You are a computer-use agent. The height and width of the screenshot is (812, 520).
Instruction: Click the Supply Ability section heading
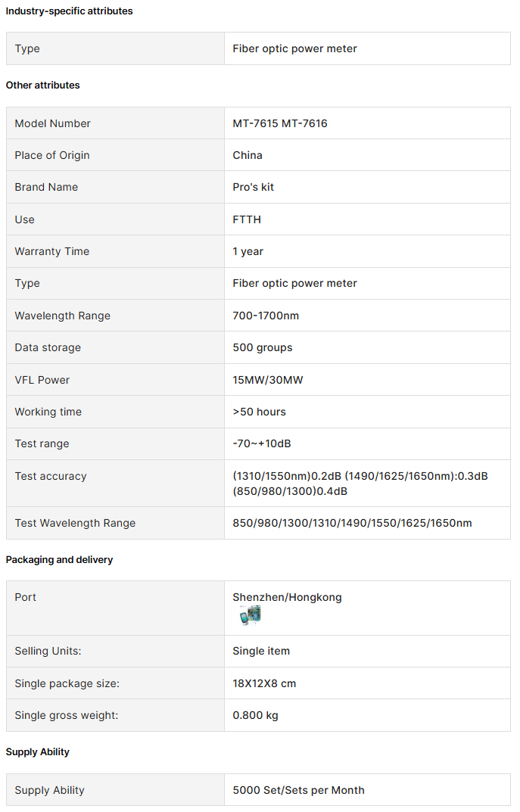[37, 752]
